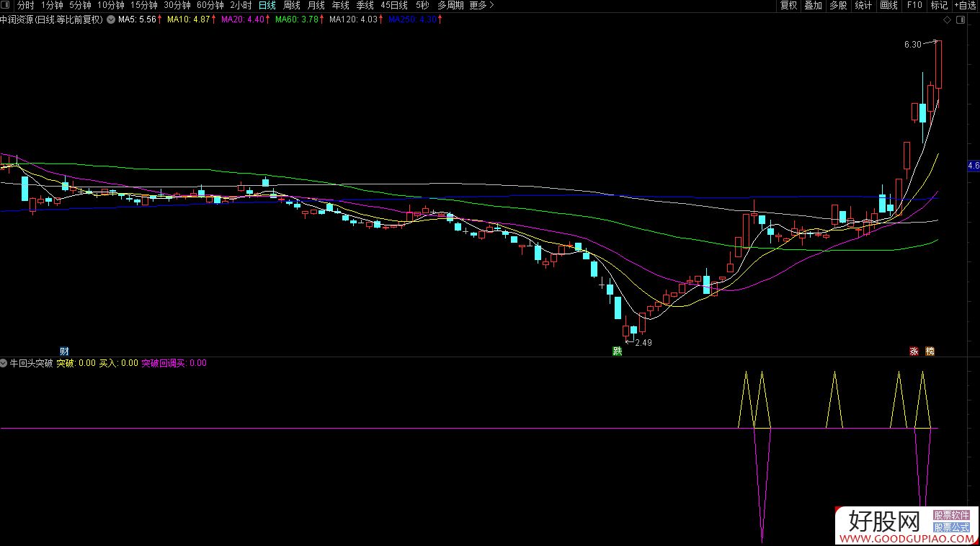Expand the main chart indicator dropdown arrow

(110, 19)
